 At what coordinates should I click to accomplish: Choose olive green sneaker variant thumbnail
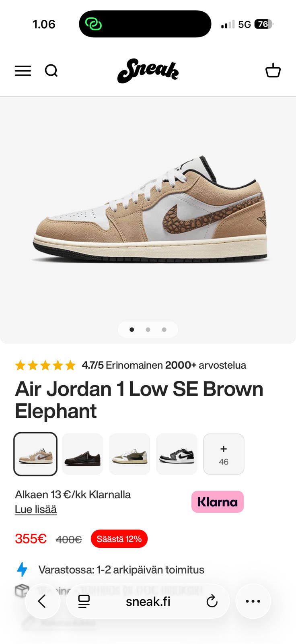129,454
